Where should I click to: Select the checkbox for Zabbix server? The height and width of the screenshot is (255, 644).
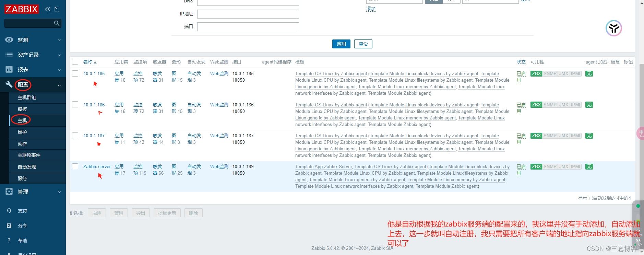point(75,166)
